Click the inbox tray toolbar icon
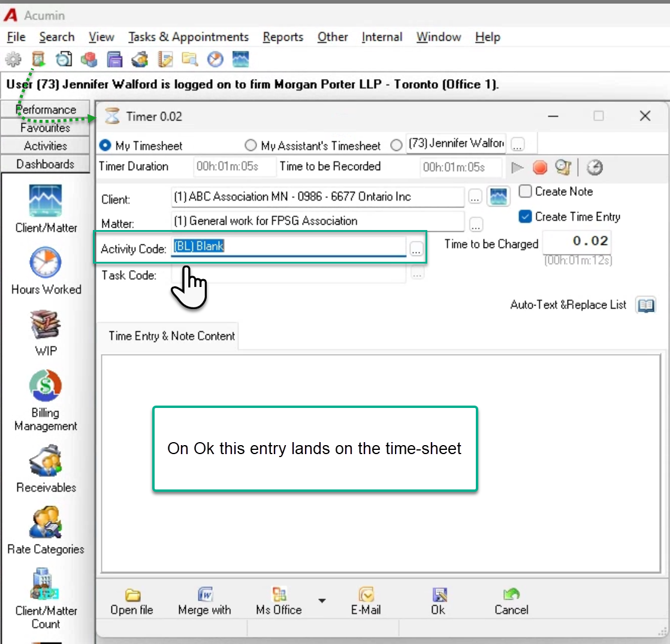Viewport: 670px width, 644px height. [x=140, y=59]
